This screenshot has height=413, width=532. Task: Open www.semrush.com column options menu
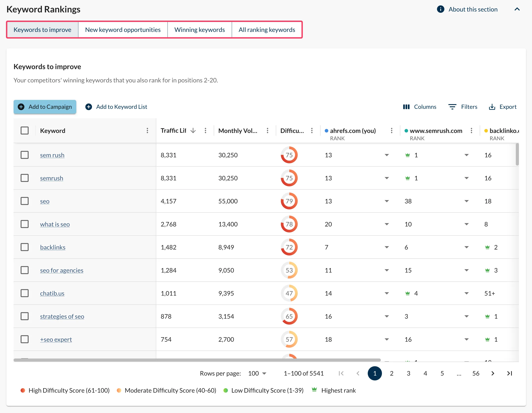(x=471, y=131)
